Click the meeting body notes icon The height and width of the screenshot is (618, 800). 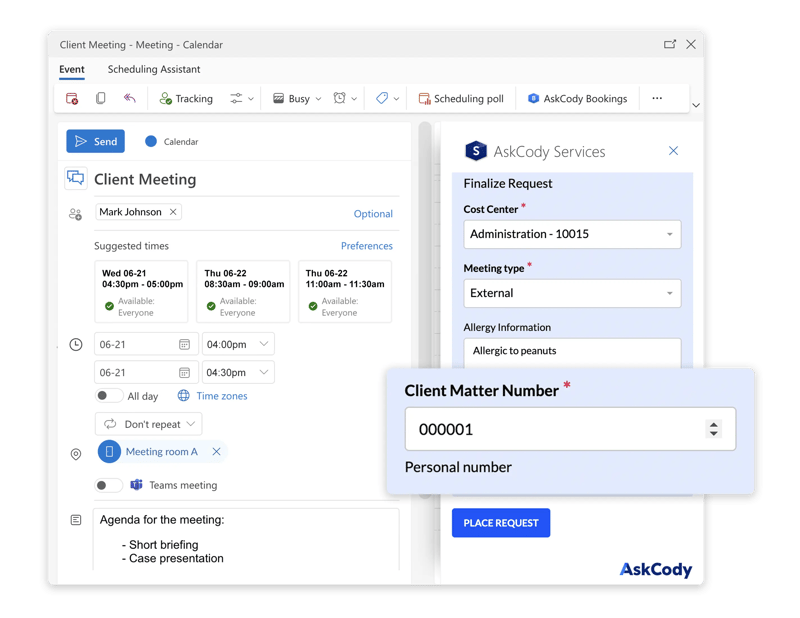point(76,520)
